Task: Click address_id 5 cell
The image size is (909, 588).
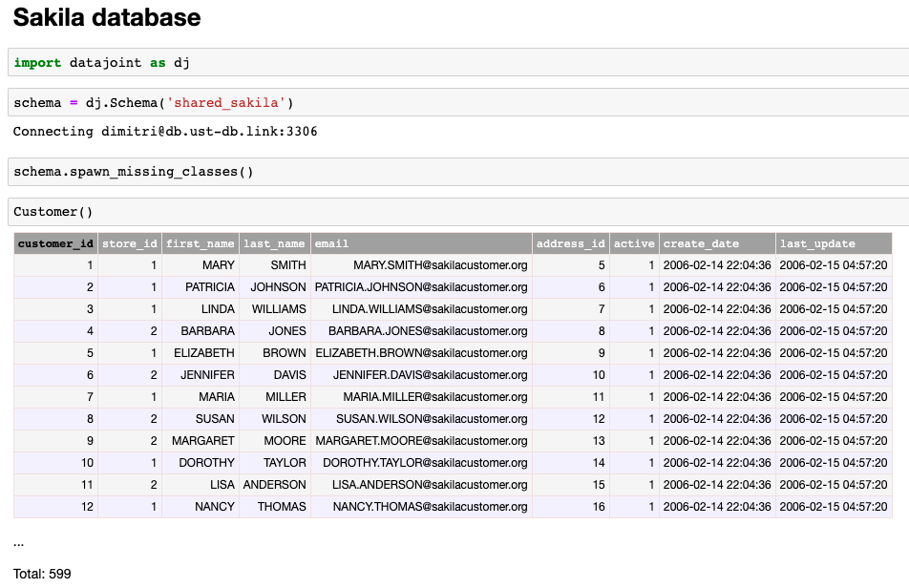Action: (570, 265)
